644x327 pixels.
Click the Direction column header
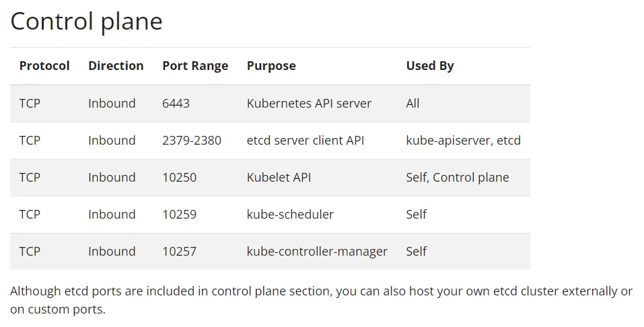tap(116, 66)
